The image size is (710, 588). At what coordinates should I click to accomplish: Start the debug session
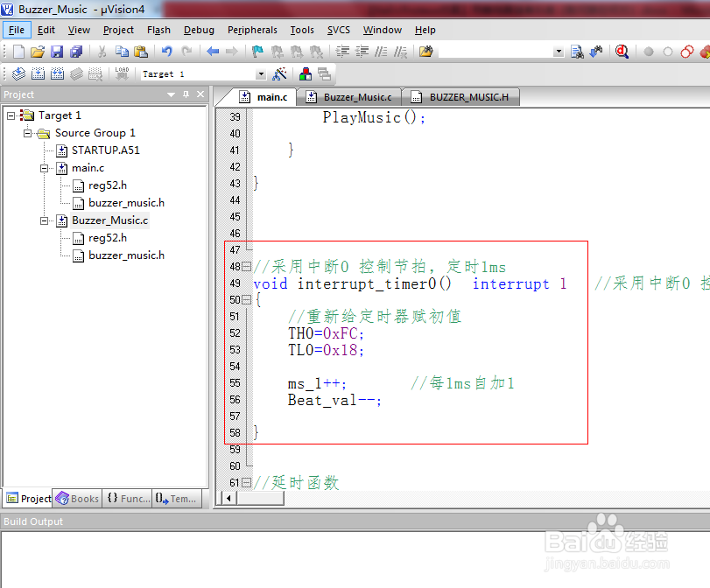(x=622, y=52)
